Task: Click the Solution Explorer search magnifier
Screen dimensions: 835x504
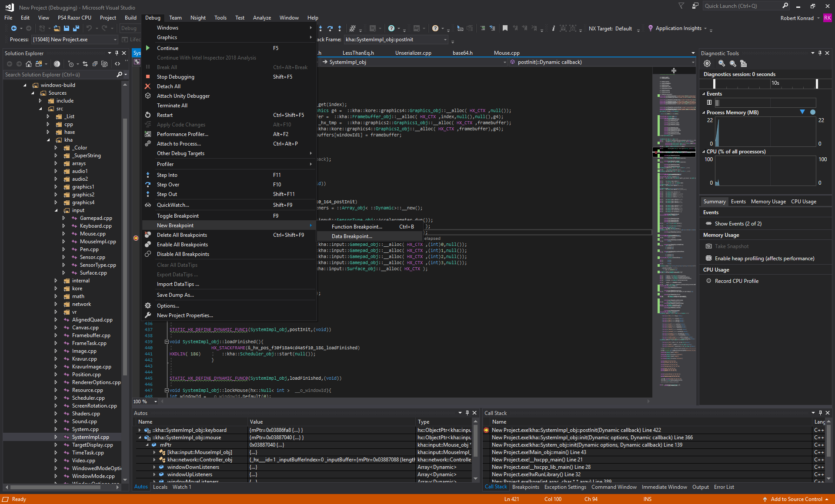Action: click(x=120, y=75)
